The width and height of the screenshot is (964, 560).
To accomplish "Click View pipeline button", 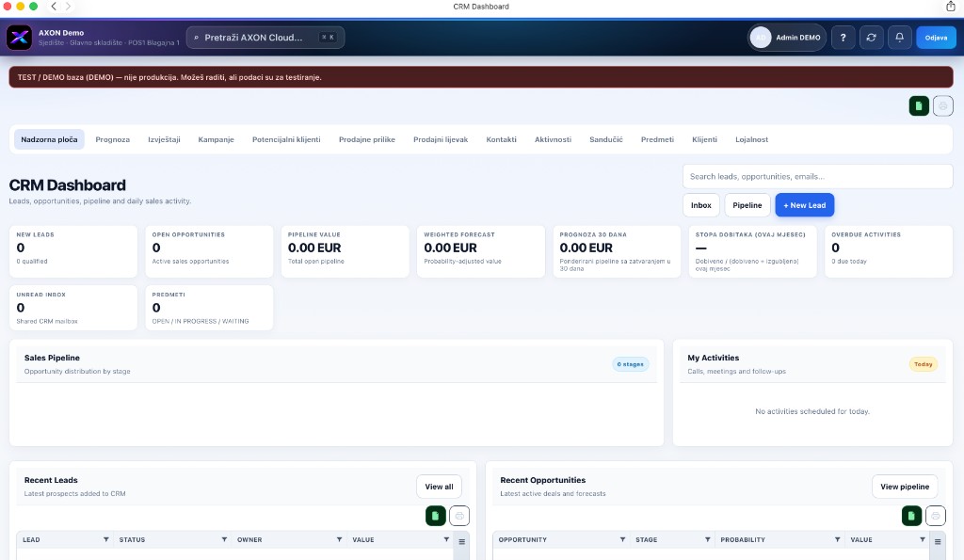I will click(x=905, y=487).
